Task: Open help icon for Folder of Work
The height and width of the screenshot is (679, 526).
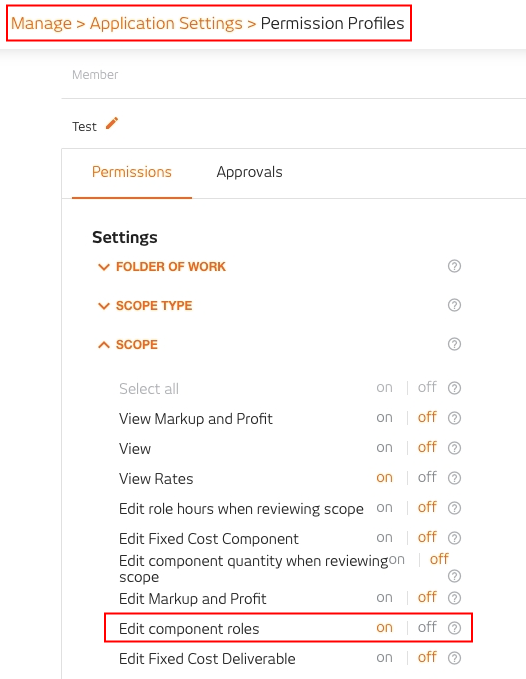Action: click(454, 266)
